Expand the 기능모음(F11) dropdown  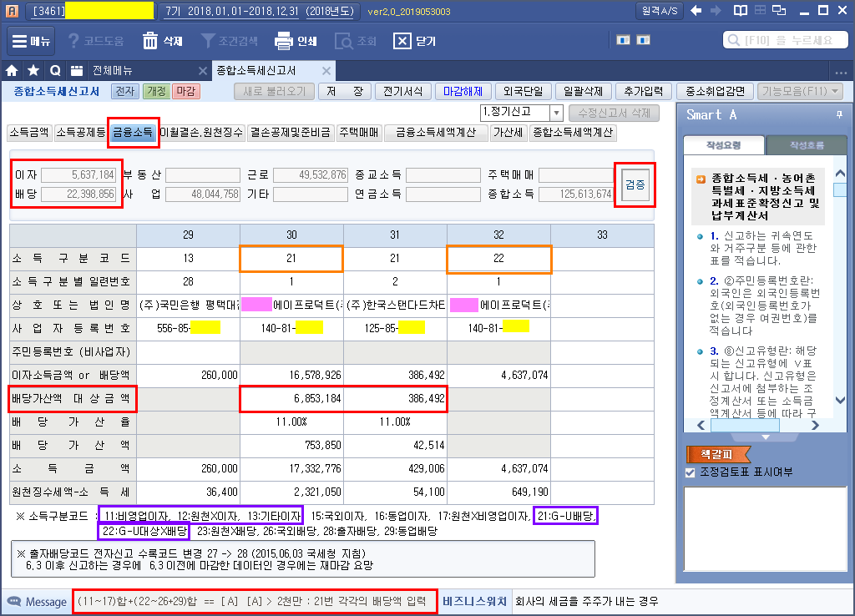[x=800, y=91]
